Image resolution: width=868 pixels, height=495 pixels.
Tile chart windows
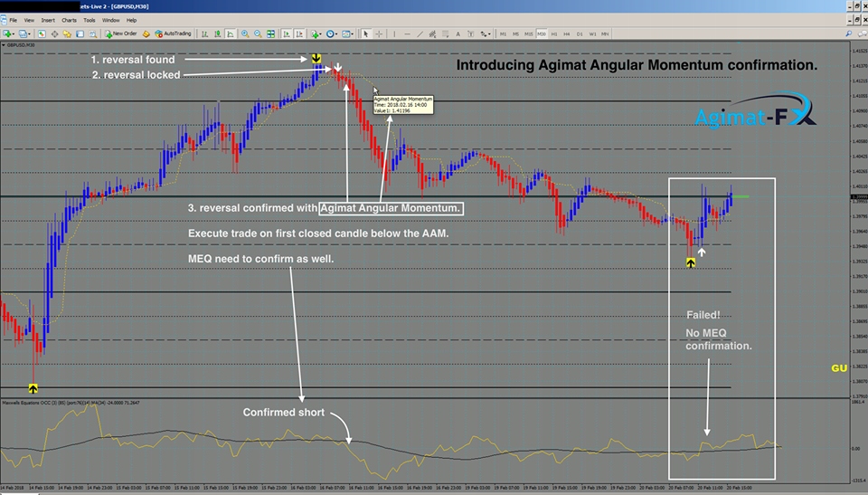270,33
